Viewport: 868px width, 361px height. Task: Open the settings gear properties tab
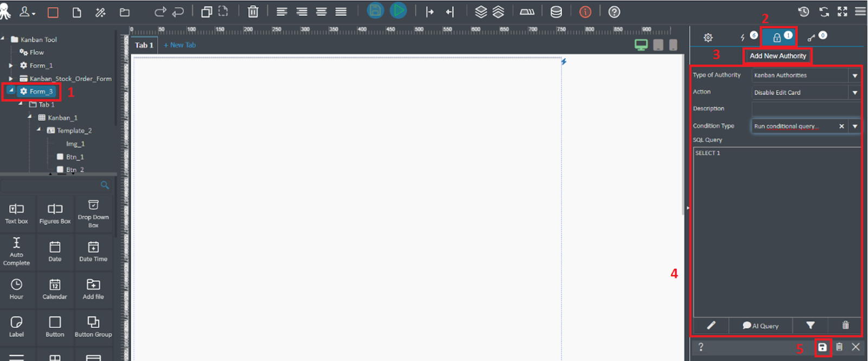coord(708,37)
